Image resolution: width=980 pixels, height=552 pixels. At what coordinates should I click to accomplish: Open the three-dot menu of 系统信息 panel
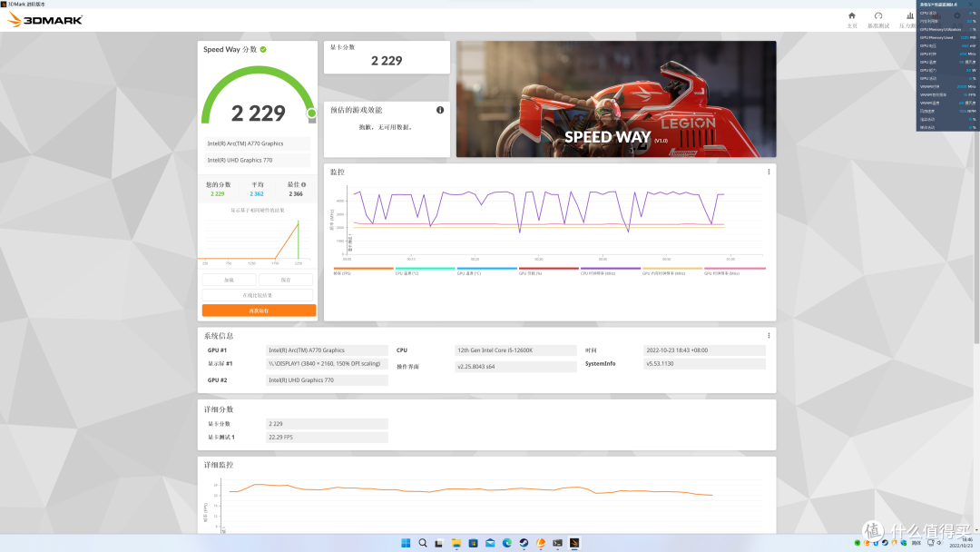(769, 336)
